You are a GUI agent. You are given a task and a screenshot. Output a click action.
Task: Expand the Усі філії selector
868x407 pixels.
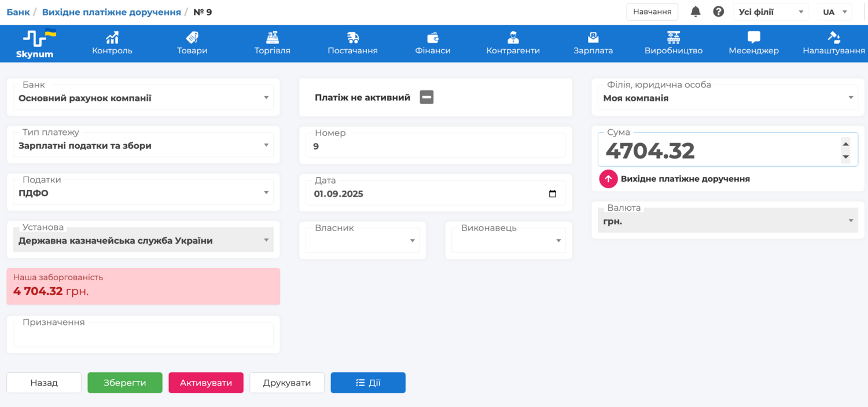(x=801, y=12)
